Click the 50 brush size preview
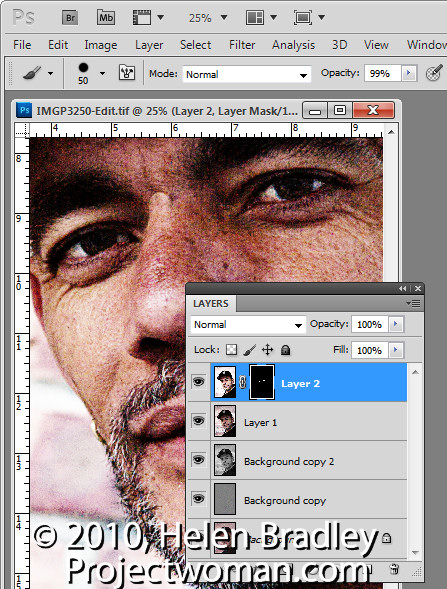Viewport: 447px width, 589px height. tap(83, 73)
